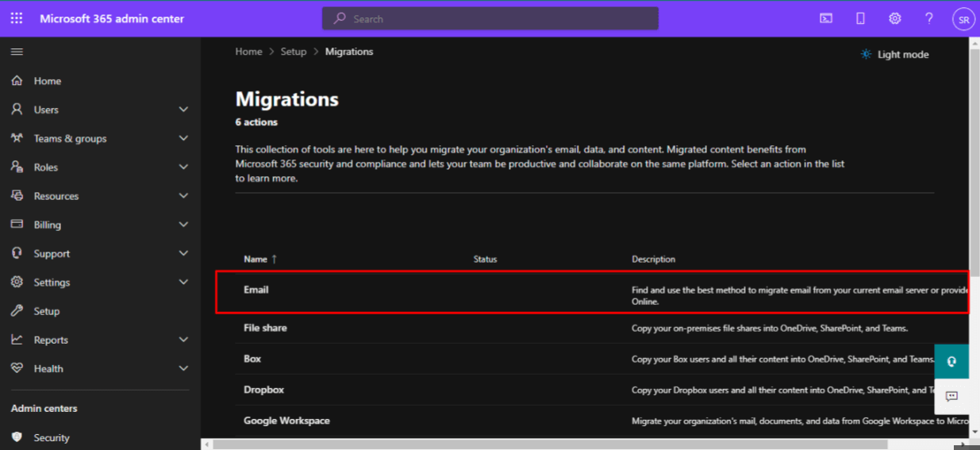The height and width of the screenshot is (450, 980).
Task: Click the sun icon next to Light mode
Action: pos(866,54)
